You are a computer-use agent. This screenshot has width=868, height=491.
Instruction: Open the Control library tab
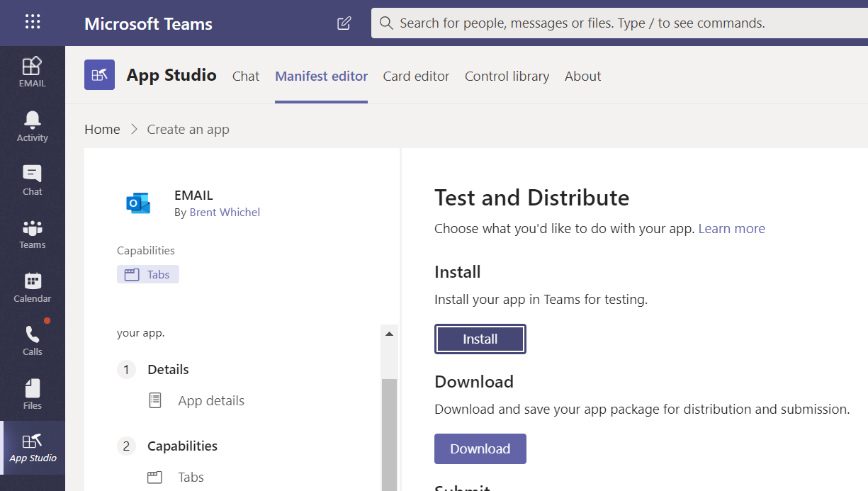(507, 76)
